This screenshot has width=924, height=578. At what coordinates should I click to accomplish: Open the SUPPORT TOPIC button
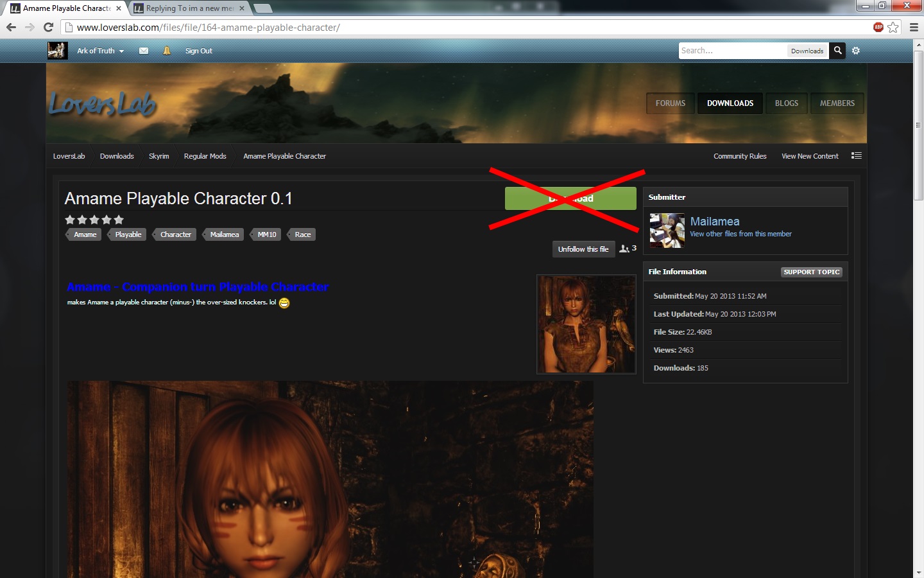(x=812, y=272)
